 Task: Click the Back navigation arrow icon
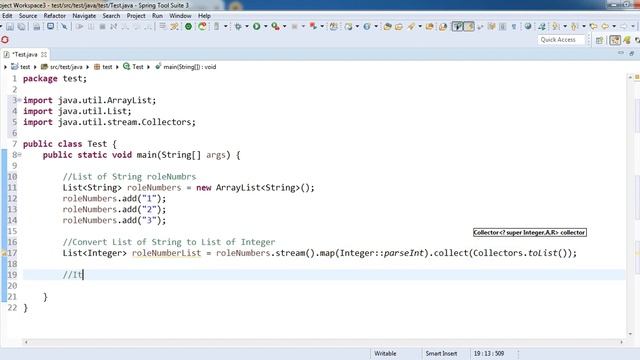(x=605, y=27)
